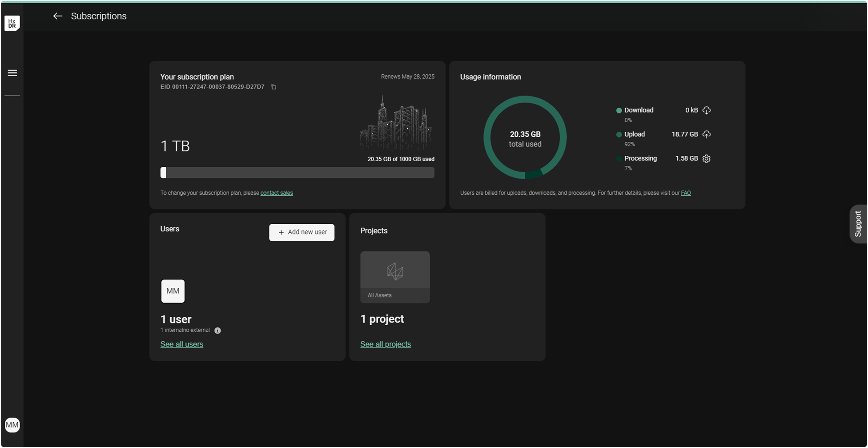Screen dimensions: 868x448
Task: Click the Upload cloud icon
Action: click(706, 134)
